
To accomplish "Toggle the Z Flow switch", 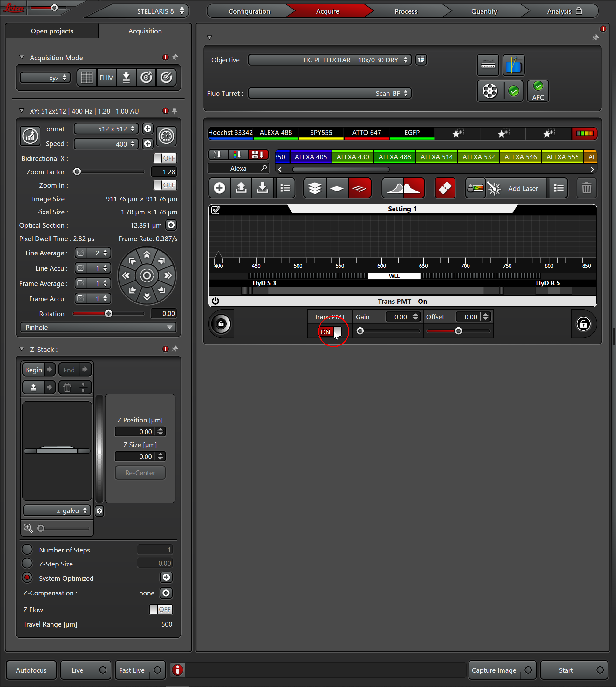I will [x=161, y=609].
